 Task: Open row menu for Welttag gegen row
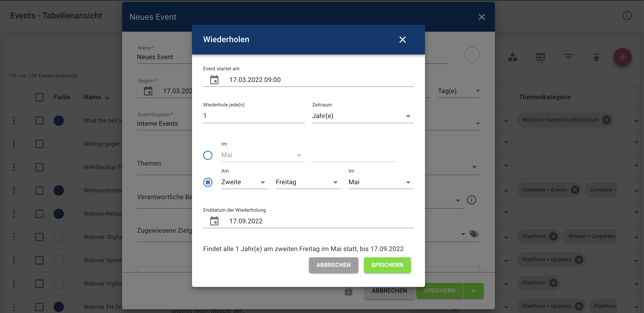[x=14, y=144]
